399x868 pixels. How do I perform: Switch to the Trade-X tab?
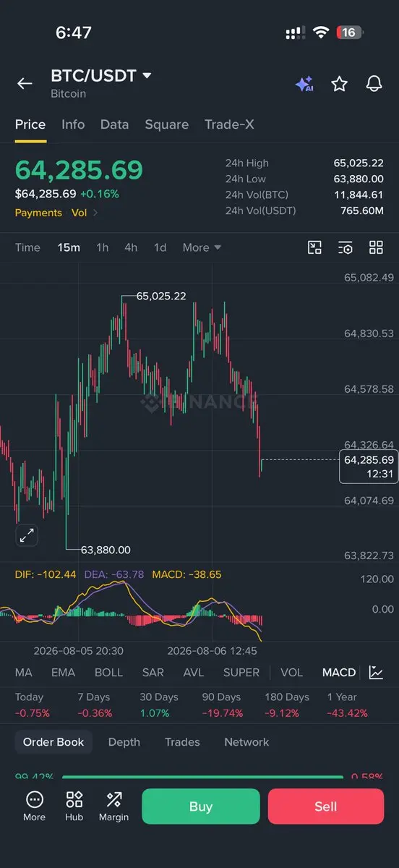(x=229, y=124)
